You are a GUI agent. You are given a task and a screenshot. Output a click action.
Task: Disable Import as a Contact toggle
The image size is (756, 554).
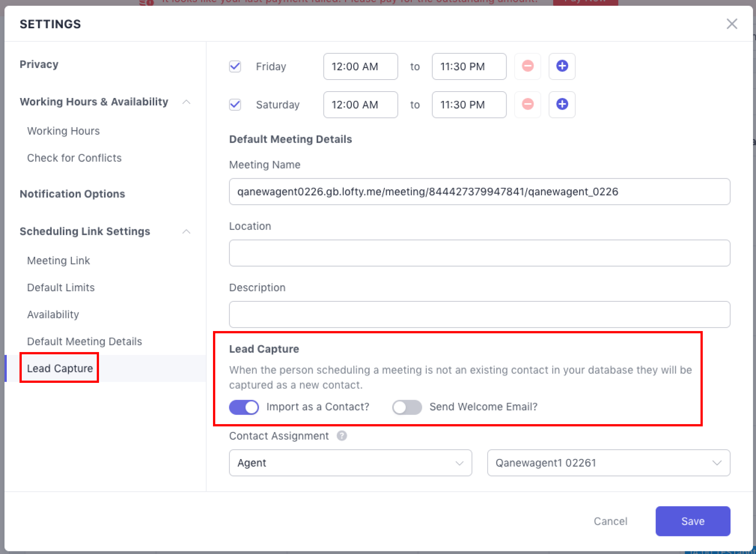click(244, 407)
